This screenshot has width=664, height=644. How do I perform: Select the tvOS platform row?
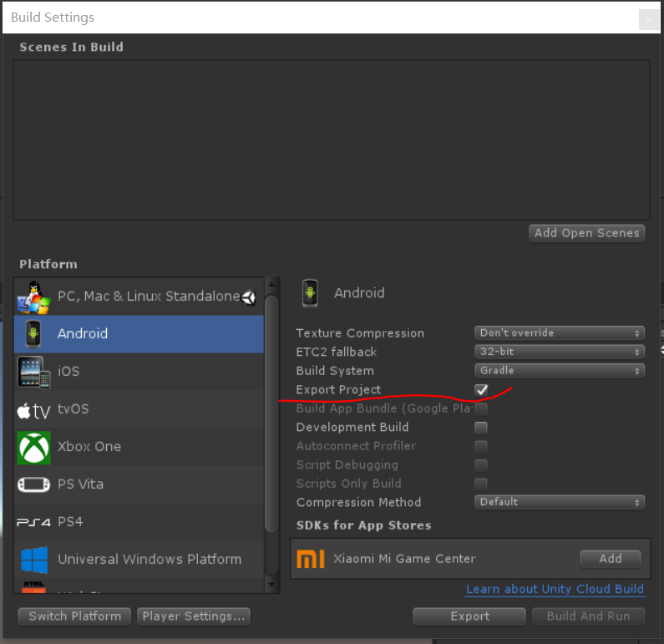pyautogui.click(x=139, y=409)
